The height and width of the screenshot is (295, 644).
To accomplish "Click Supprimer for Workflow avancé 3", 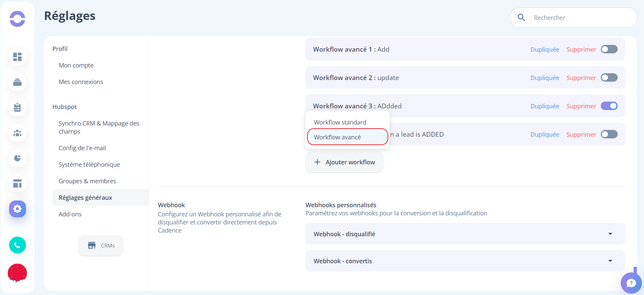I will pyautogui.click(x=581, y=106).
